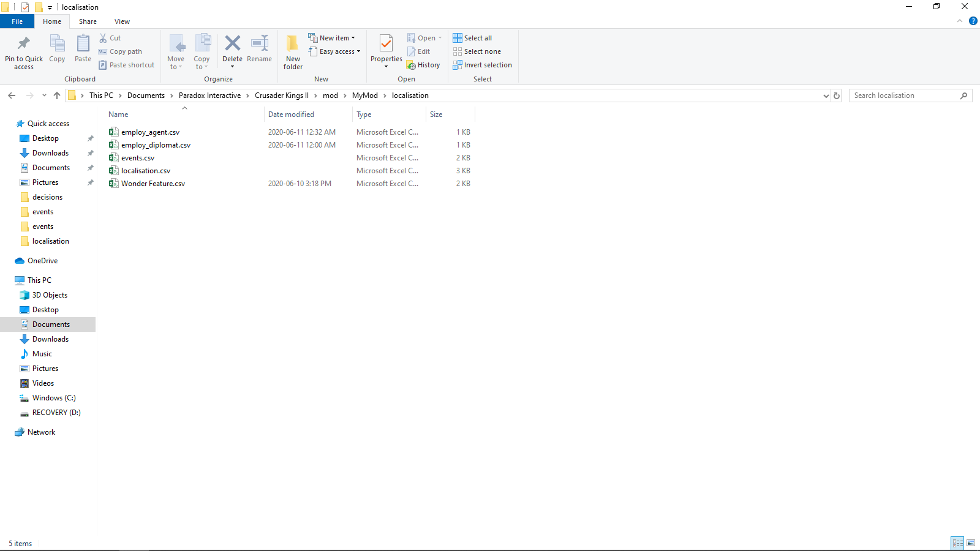Click the red Delete icon
The height and width of the screenshot is (551, 980).
pyautogui.click(x=232, y=43)
